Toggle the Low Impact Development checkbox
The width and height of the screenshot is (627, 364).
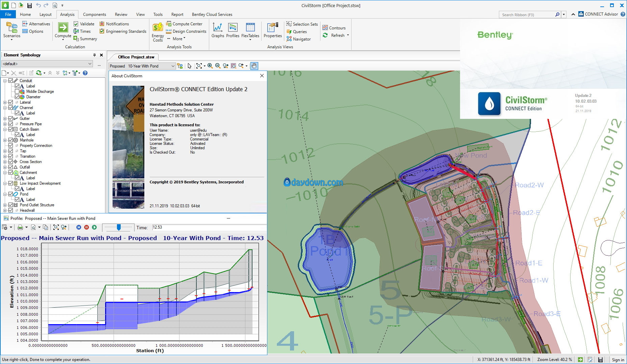coord(11,183)
